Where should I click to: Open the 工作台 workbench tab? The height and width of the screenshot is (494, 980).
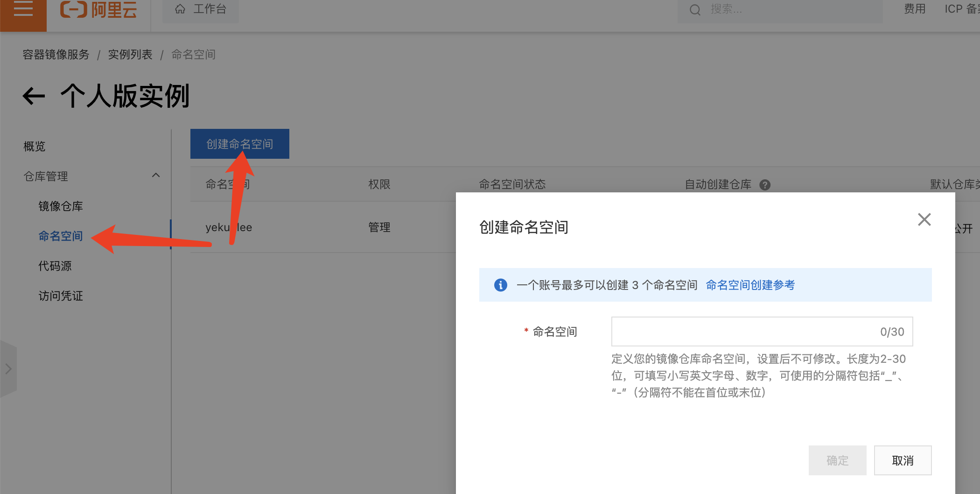[201, 9]
